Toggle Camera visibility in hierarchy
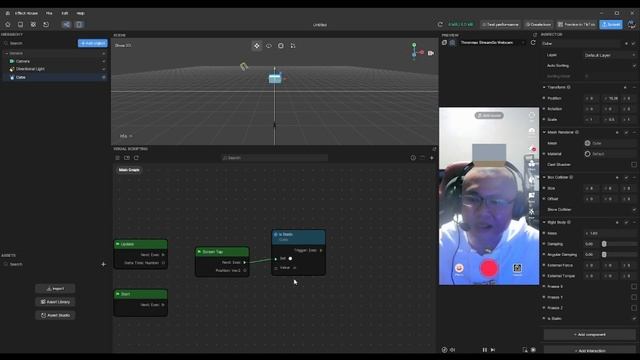Image resolution: width=640 pixels, height=360 pixels. click(x=104, y=61)
